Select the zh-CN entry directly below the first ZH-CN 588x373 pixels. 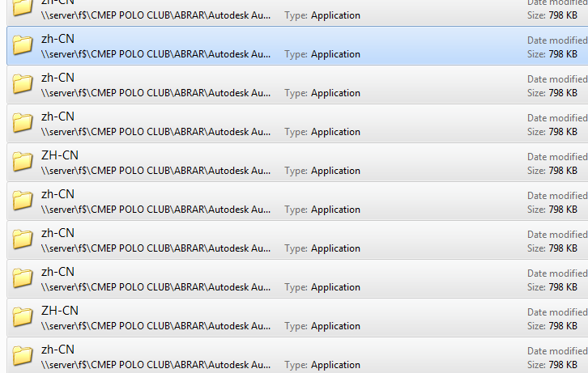[58, 194]
